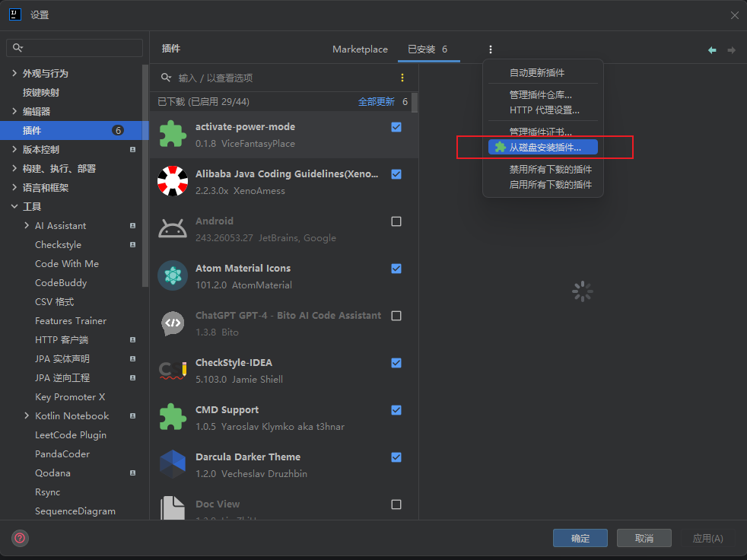
Task: Click the project marker beside Checkstyle
Action: click(x=133, y=244)
